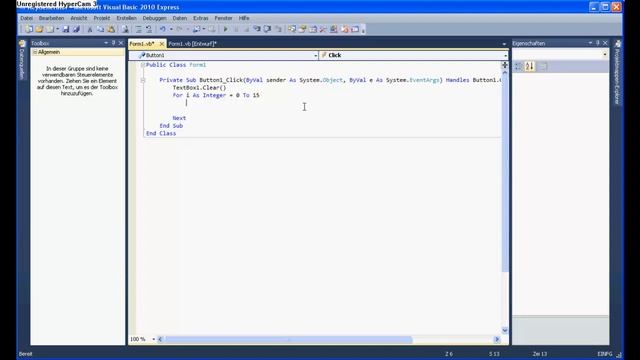This screenshot has width=640, height=360.
Task: Click the Step Out debug icon
Action: click(x=278, y=29)
